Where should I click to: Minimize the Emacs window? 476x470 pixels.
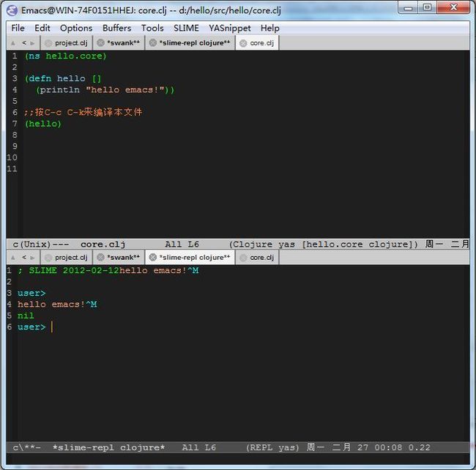(409, 7)
